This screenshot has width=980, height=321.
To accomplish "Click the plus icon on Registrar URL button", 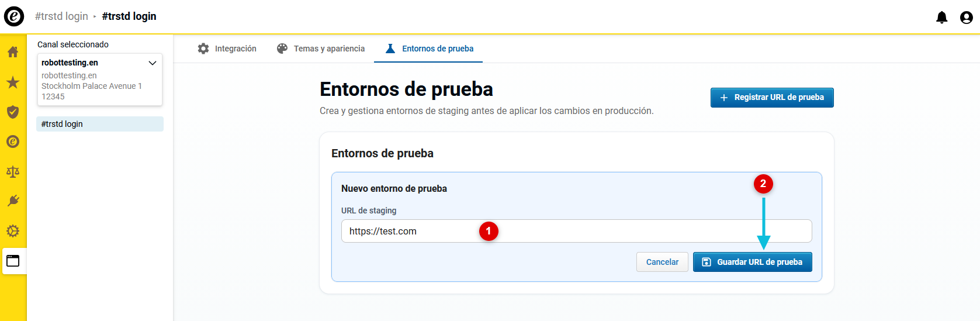I will coord(724,98).
